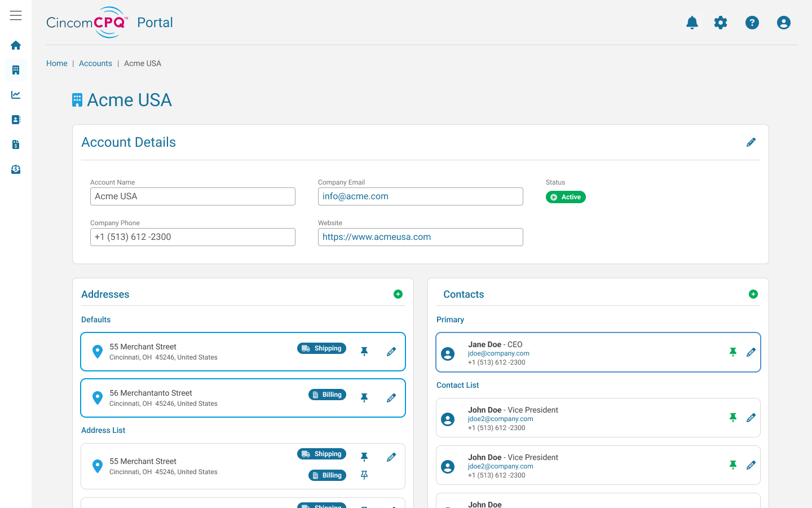Screen dimensions: 812x508
Task: Edit Jane Doe contact
Action: pyautogui.click(x=751, y=352)
